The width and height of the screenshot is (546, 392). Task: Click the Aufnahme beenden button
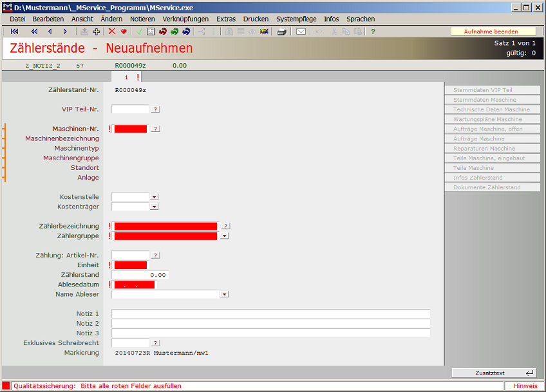493,32
